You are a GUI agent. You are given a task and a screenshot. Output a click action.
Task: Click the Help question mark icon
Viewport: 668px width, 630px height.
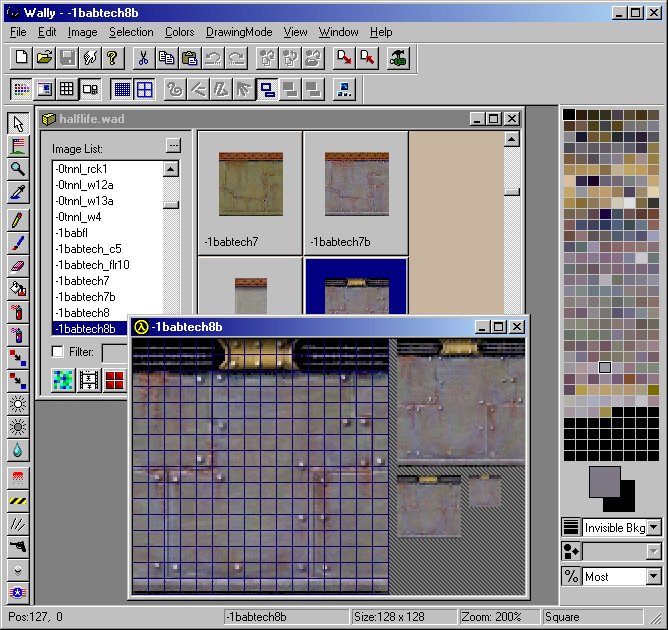(113, 58)
